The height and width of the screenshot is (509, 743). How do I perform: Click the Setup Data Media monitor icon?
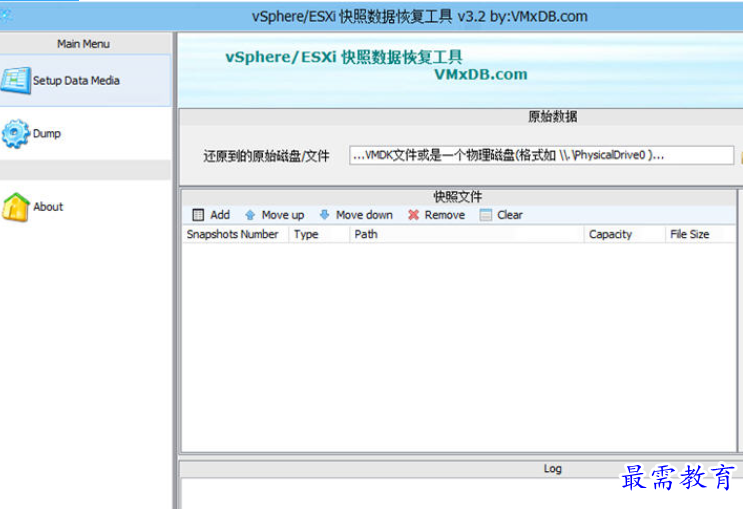tap(16, 81)
